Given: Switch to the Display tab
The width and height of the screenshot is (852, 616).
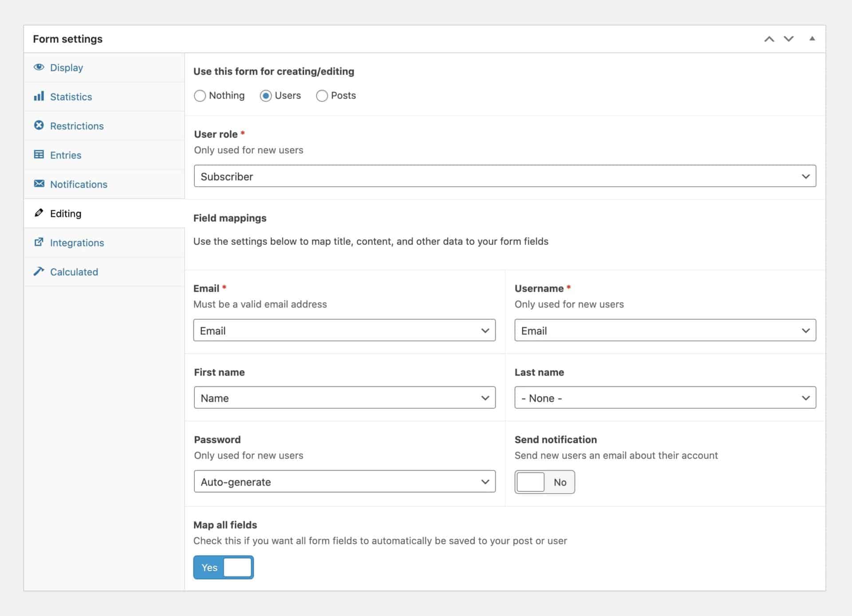Looking at the screenshot, I should click(x=67, y=67).
